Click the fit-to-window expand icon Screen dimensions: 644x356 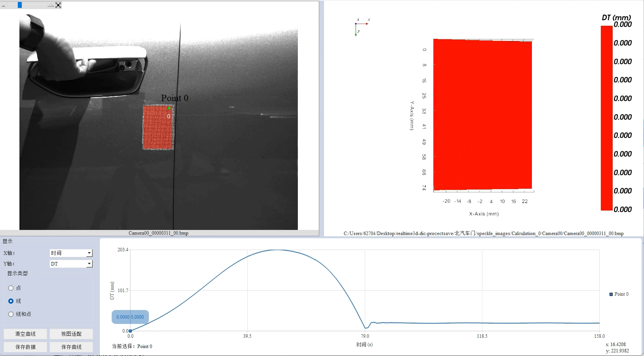pyautogui.click(x=58, y=5)
